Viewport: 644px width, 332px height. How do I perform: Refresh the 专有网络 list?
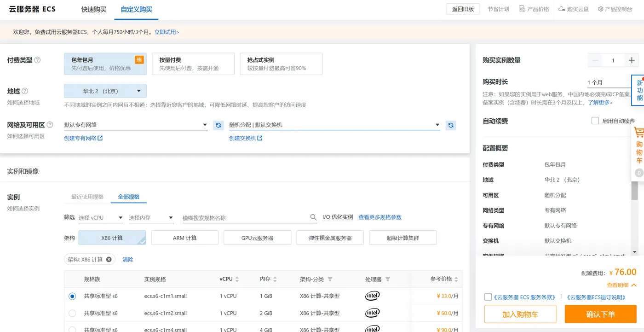pyautogui.click(x=218, y=125)
